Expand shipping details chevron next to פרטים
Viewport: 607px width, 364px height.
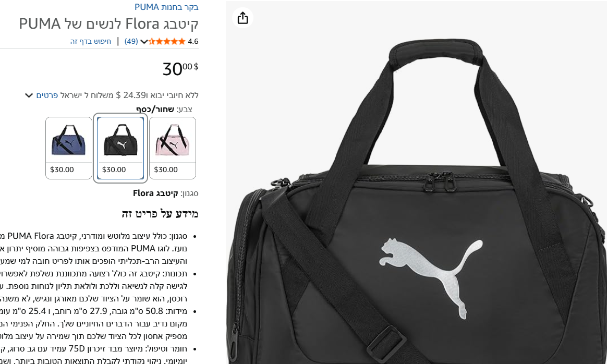(29, 95)
